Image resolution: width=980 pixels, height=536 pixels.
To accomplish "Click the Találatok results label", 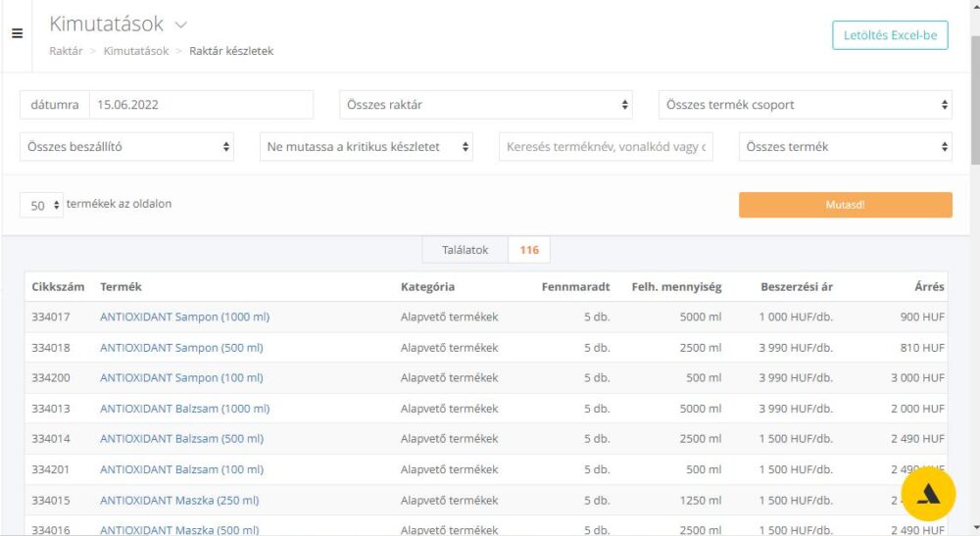I will [x=465, y=250].
